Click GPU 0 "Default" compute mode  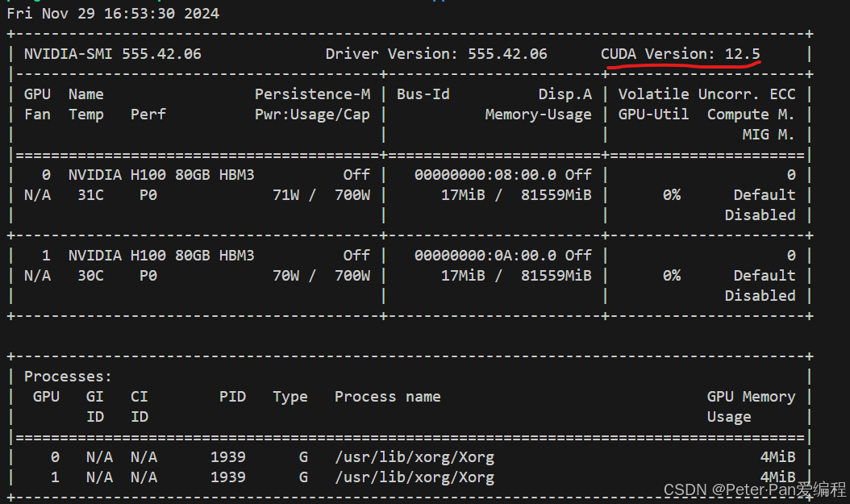[765, 195]
